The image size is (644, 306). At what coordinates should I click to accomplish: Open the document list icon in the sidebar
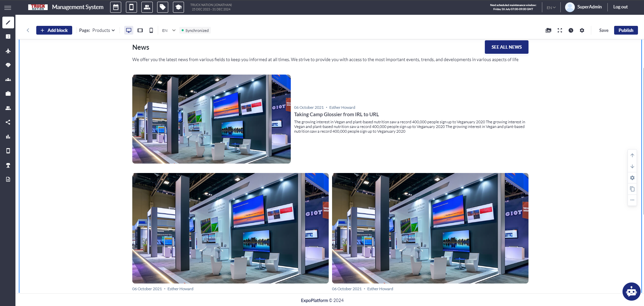(x=8, y=37)
